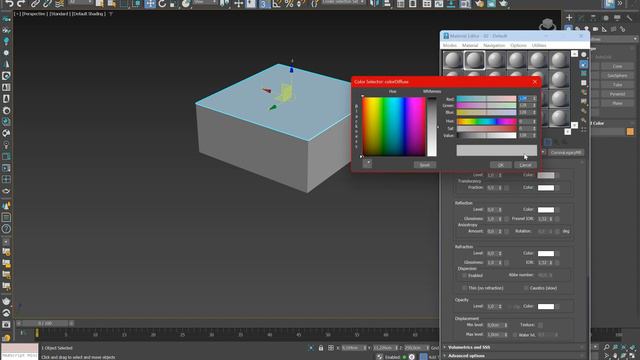The image size is (640, 360).
Task: Click the vertical Whiteness bar
Action: pos(431,127)
